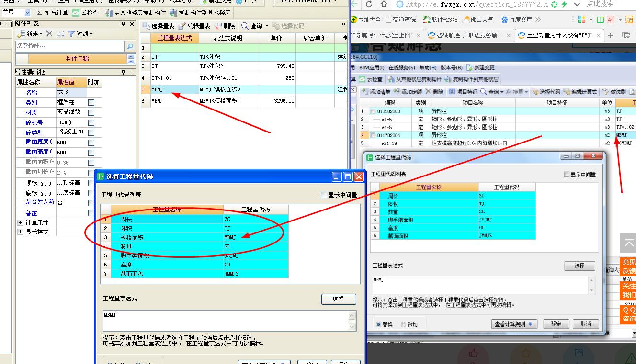
Task: Open the 新建 dropdown arrow in 构件列表
Action: tap(41, 34)
